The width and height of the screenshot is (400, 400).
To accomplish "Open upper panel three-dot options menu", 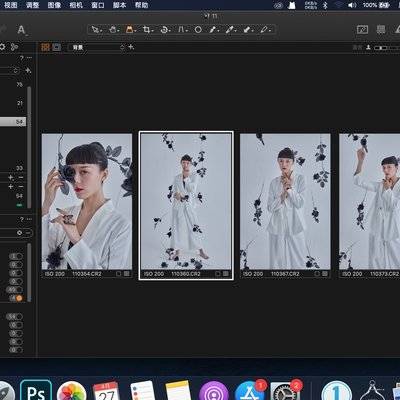I will pos(29,58).
